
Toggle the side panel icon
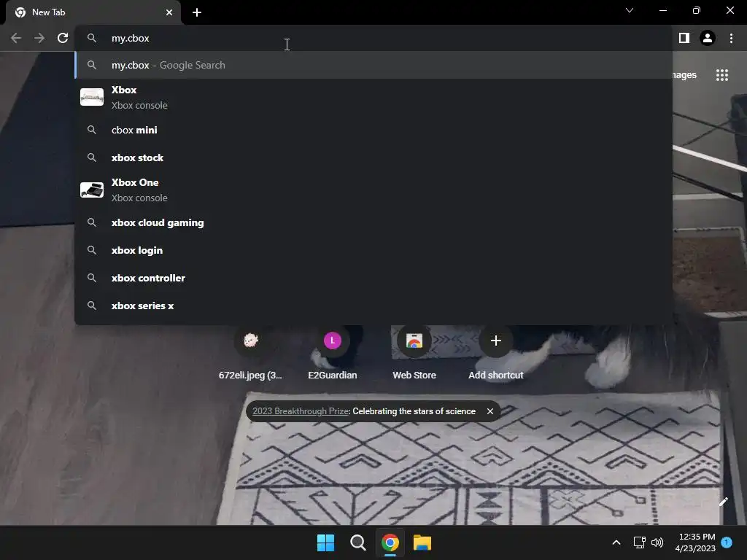pos(684,38)
